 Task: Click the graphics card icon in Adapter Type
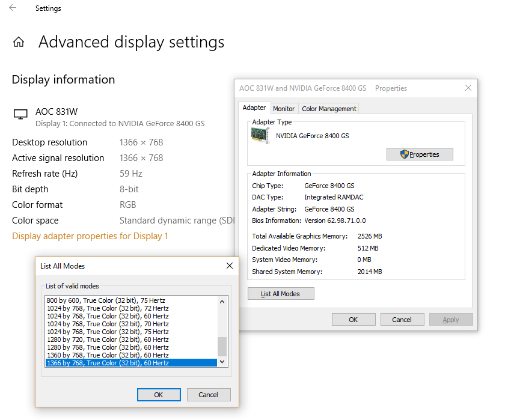(260, 136)
